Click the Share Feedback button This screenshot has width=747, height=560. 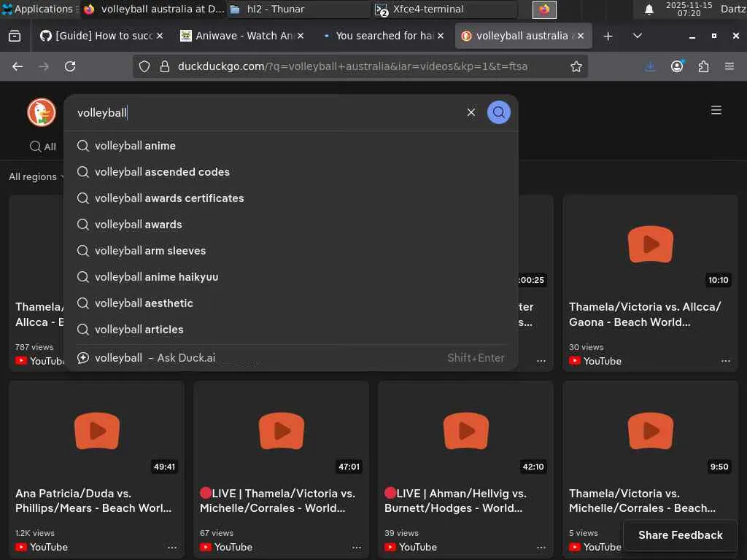[x=681, y=535]
